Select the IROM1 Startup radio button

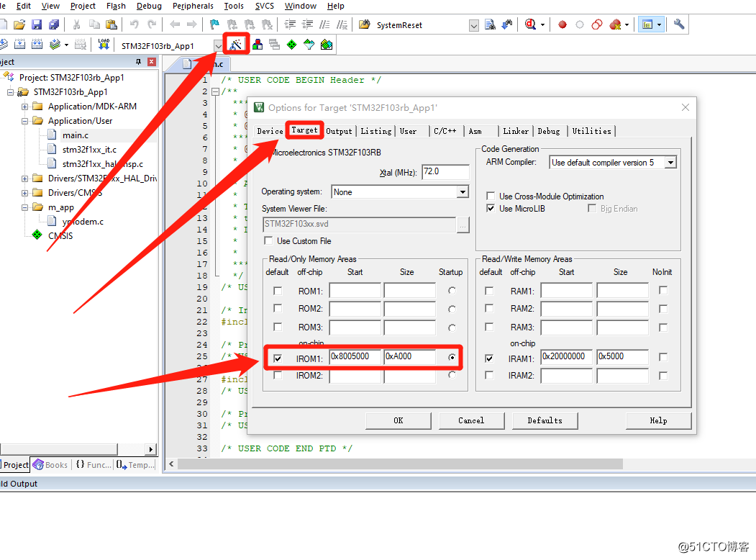[452, 357]
